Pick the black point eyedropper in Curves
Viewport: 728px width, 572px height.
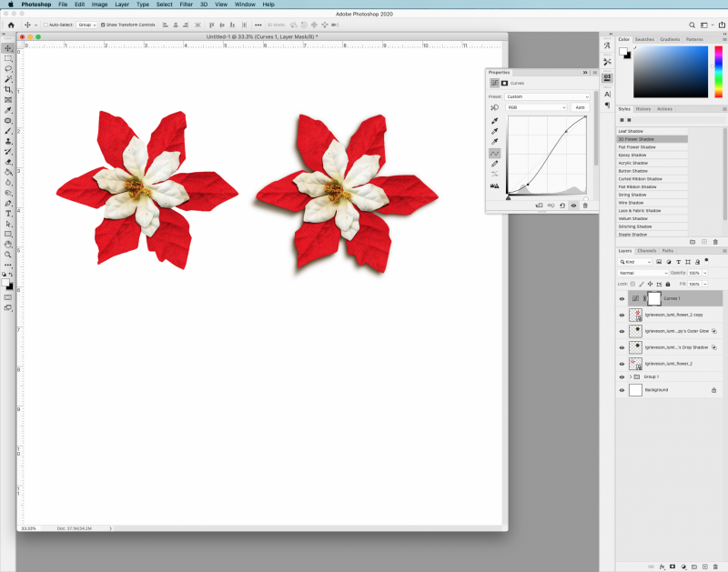pos(495,121)
